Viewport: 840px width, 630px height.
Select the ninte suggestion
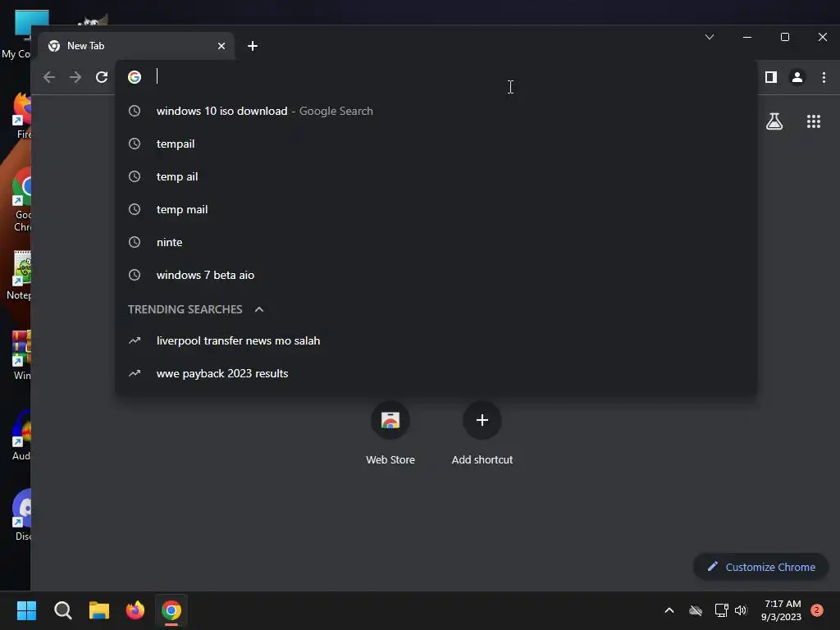[436, 242]
